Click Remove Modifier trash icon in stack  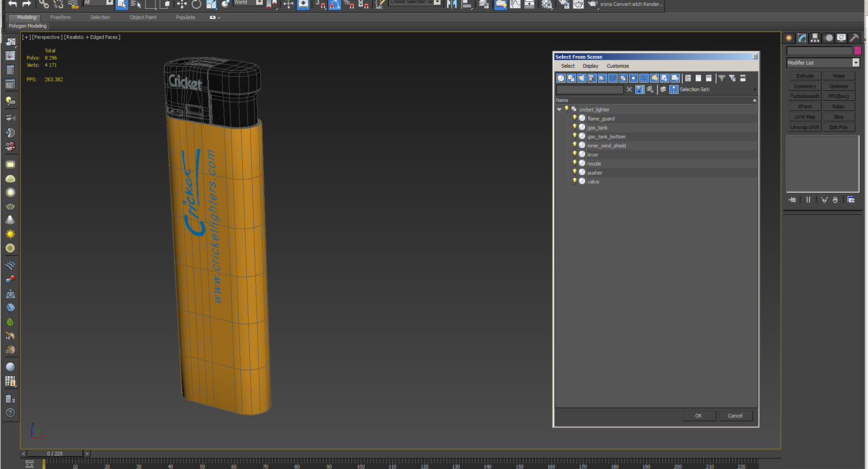[835, 200]
